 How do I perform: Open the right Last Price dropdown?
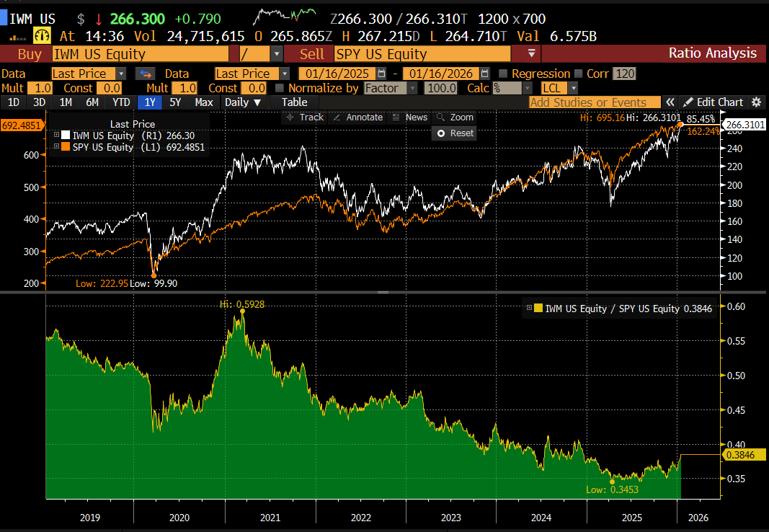click(x=285, y=74)
